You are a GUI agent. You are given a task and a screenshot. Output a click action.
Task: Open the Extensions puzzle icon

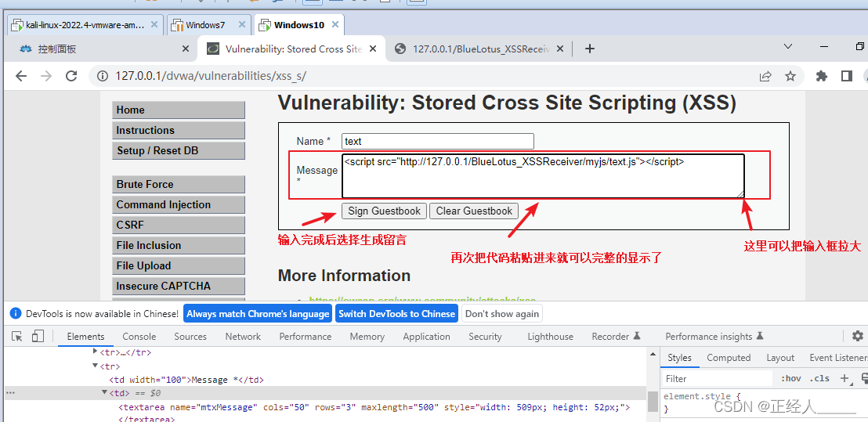822,76
